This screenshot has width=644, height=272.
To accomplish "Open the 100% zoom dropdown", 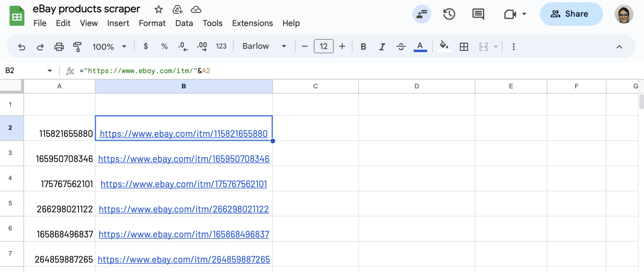I will point(109,47).
